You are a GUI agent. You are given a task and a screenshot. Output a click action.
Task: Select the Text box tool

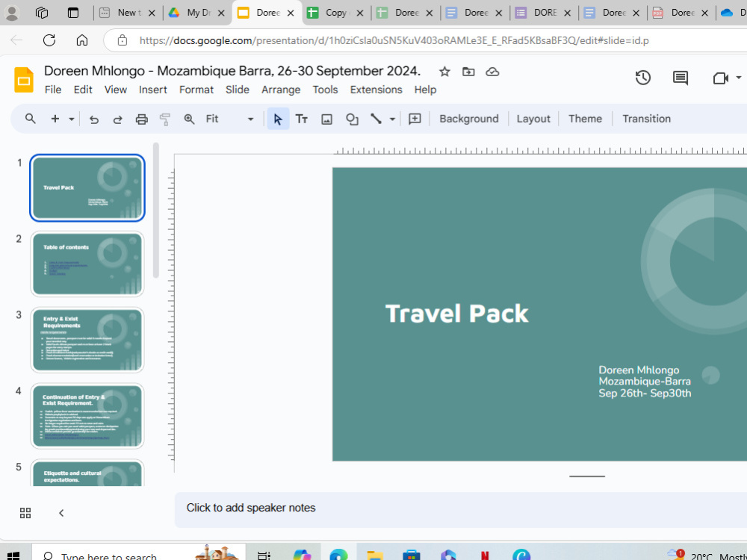pos(302,119)
